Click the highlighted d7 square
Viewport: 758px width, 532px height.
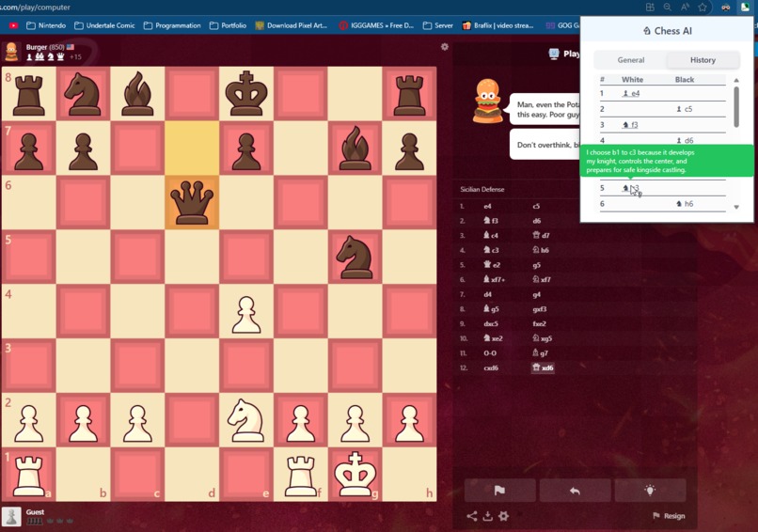pyautogui.click(x=192, y=148)
